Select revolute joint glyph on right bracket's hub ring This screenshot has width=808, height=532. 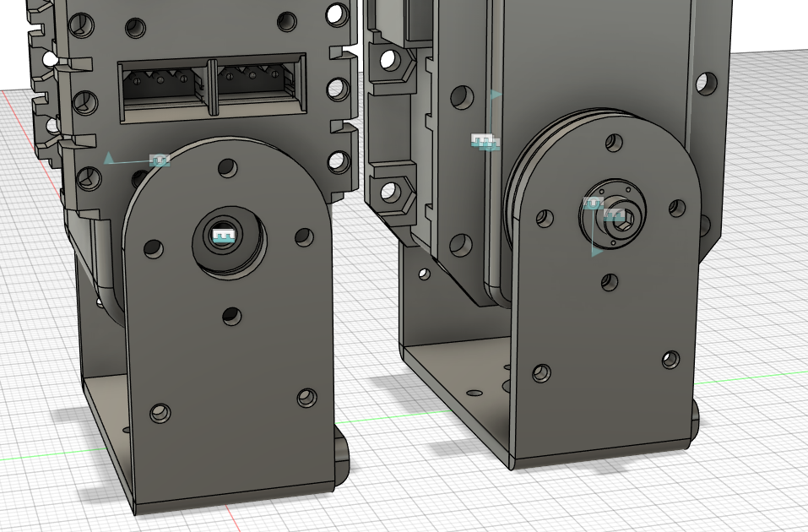[x=593, y=204]
